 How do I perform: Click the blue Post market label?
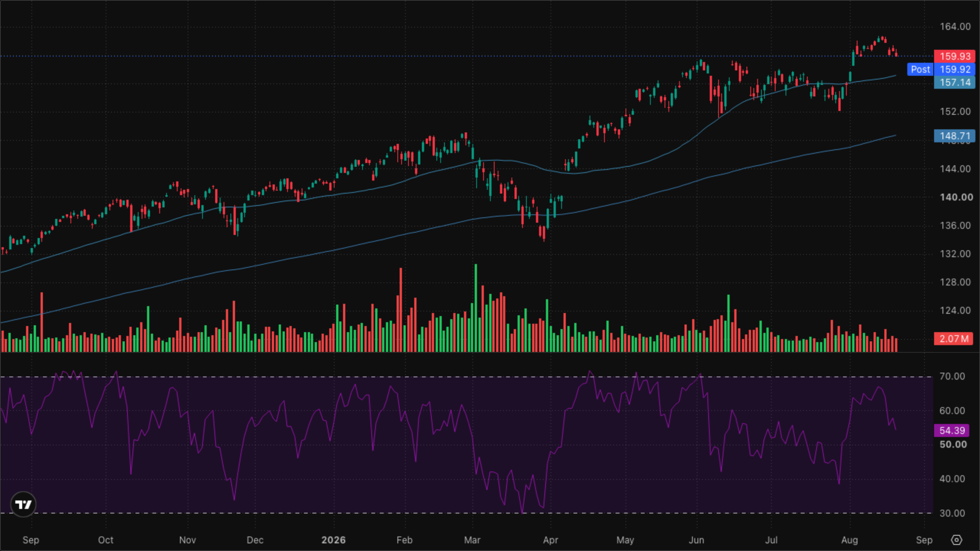[920, 69]
